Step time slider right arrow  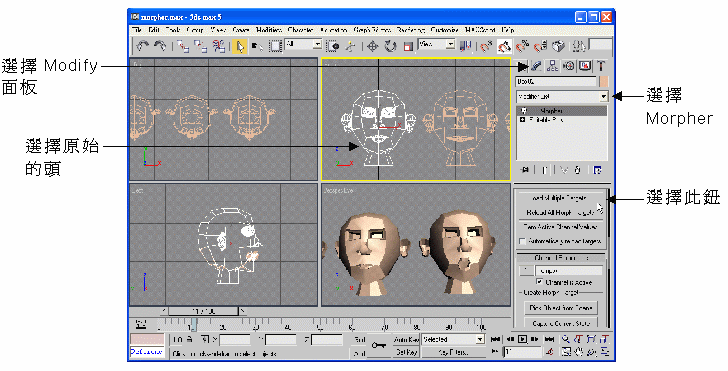(x=243, y=311)
